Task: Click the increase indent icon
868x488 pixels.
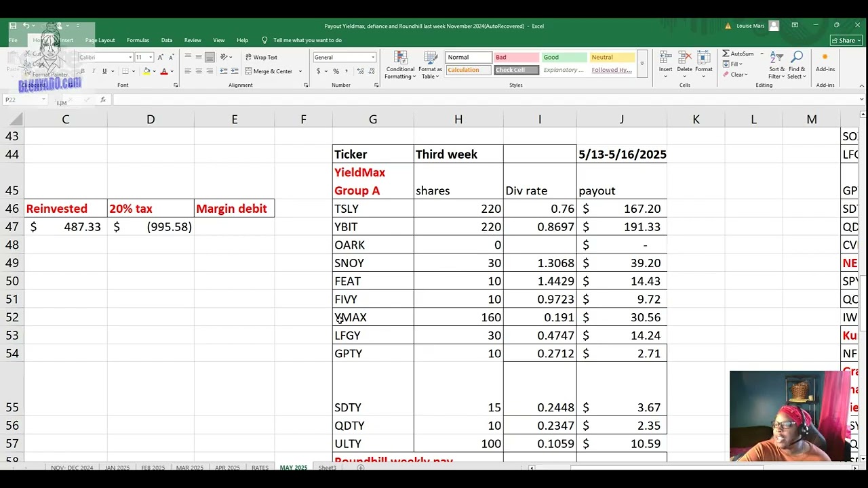Action: pyautogui.click(x=235, y=71)
